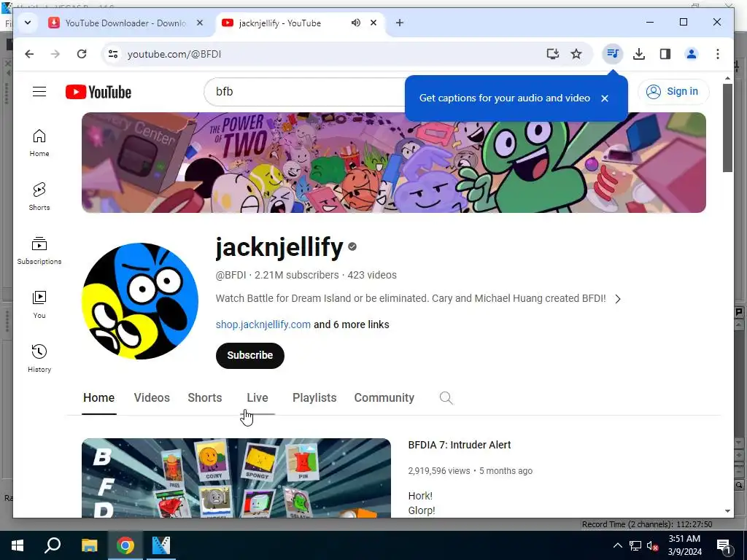747x560 pixels.
Task: Switch to YouTube Downloader tab
Action: [125, 23]
